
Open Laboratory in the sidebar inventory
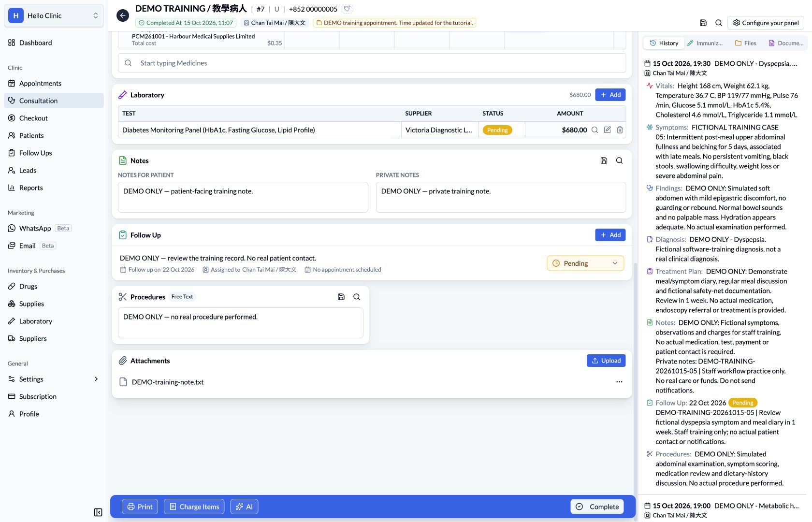coord(54,321)
